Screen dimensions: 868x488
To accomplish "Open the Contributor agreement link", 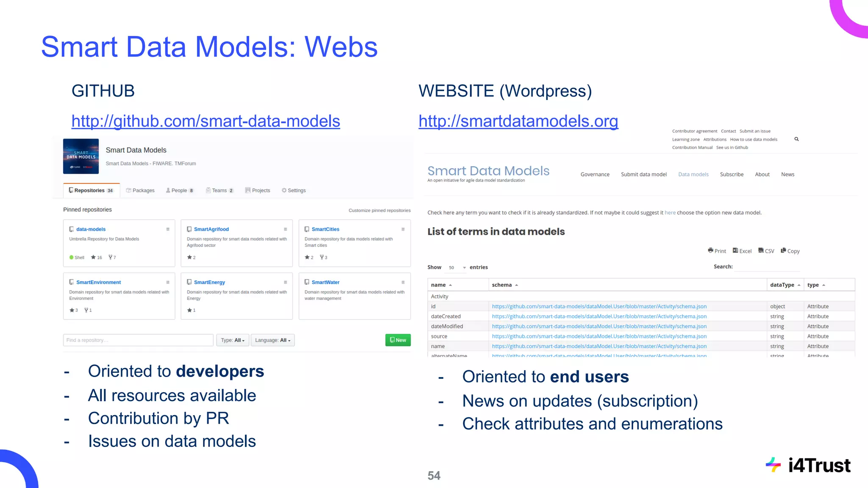I will [695, 131].
